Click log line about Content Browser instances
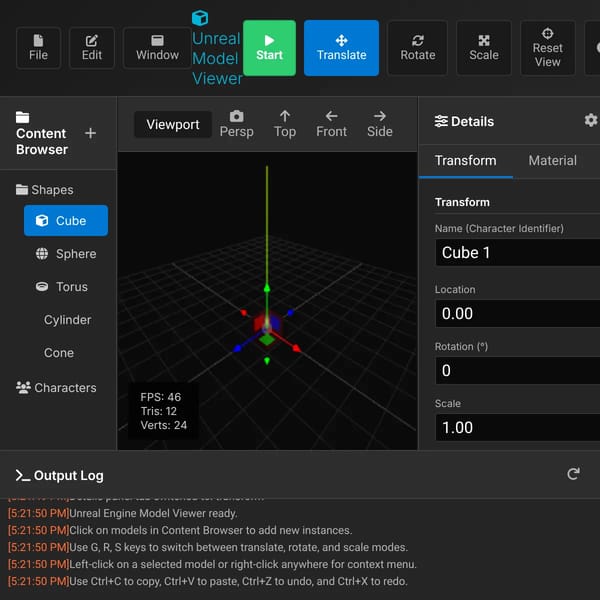Screen dimensions: 600x600 (210, 530)
